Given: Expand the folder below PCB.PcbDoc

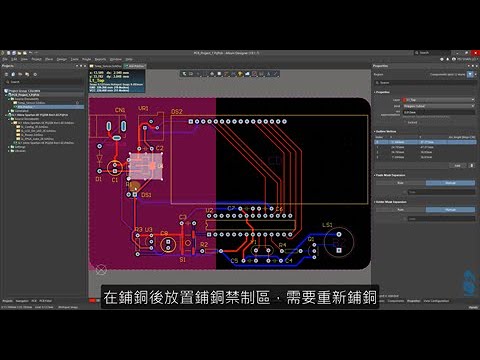Looking at the screenshot, I should coord(9,111).
